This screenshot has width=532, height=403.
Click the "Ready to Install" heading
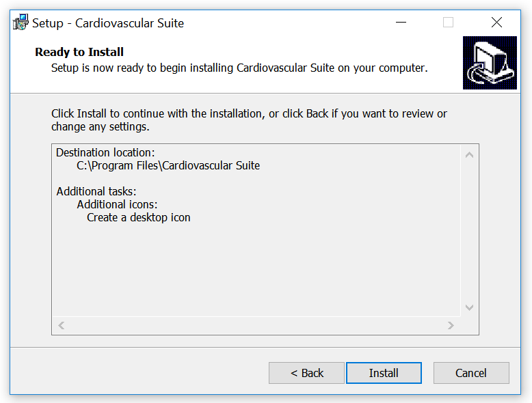(79, 52)
